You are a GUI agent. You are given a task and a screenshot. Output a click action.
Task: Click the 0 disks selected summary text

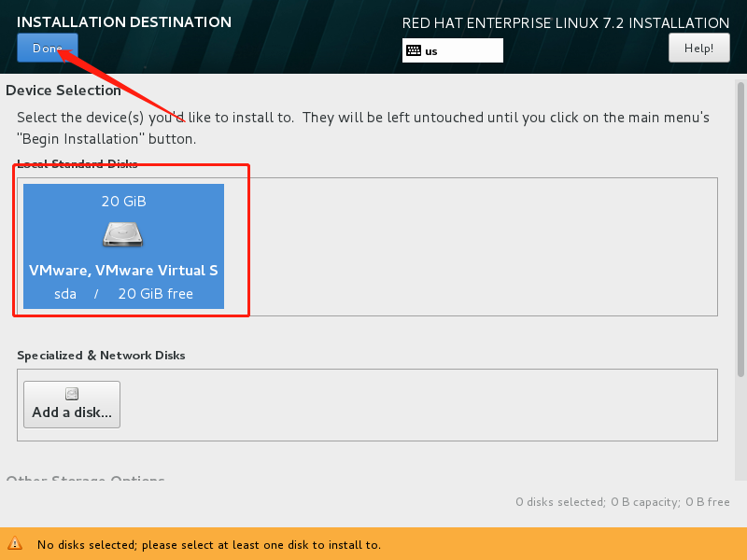coord(622,502)
